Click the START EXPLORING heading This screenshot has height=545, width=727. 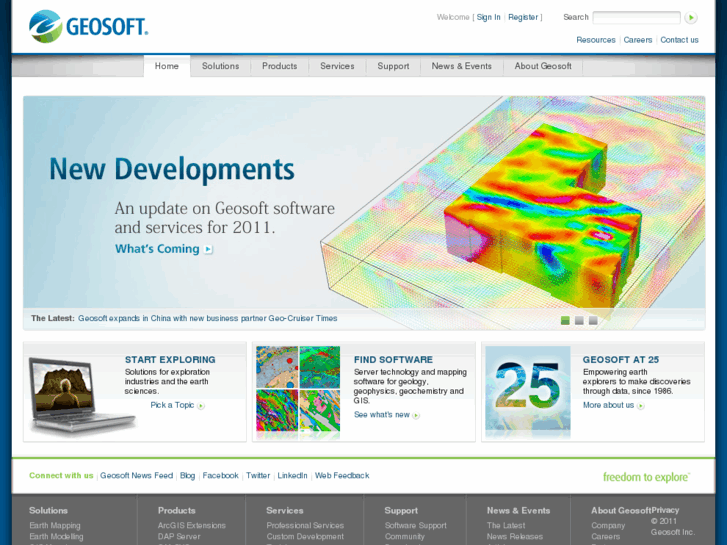[x=170, y=359]
